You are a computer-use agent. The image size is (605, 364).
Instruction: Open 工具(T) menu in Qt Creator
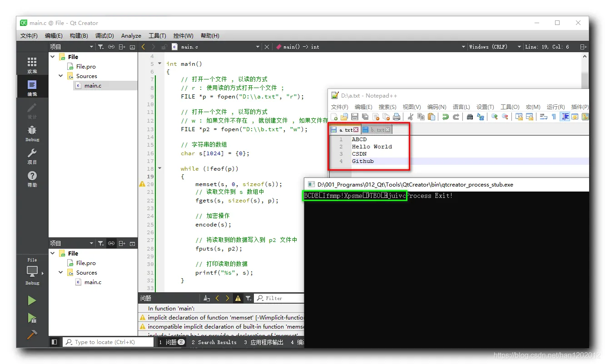coord(158,36)
